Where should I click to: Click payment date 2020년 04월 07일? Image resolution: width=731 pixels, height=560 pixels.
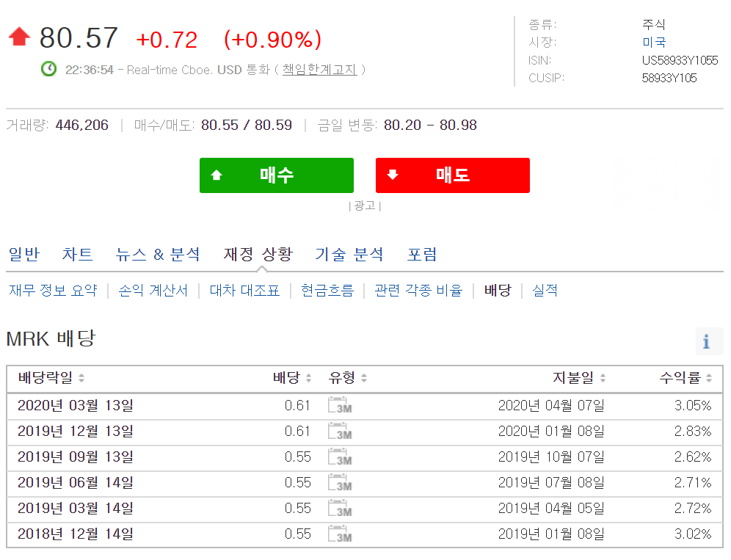(x=551, y=405)
